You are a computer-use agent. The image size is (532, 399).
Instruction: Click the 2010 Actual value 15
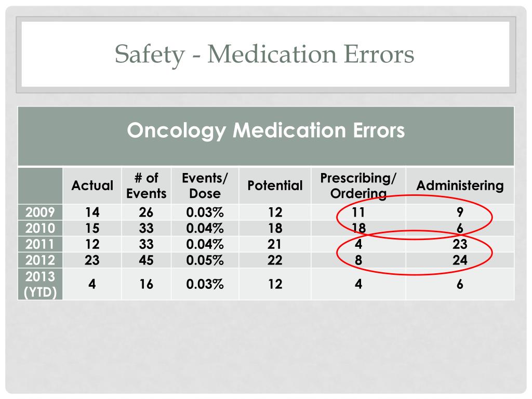point(92,228)
